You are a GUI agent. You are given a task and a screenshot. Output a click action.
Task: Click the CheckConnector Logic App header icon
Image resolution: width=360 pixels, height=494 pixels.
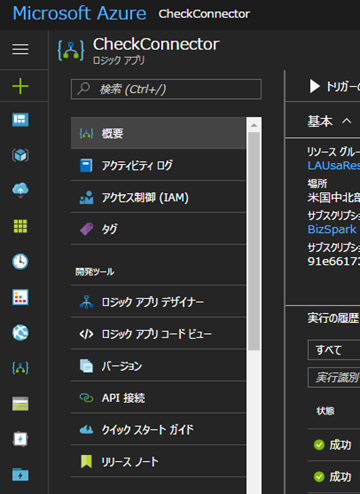(x=71, y=51)
